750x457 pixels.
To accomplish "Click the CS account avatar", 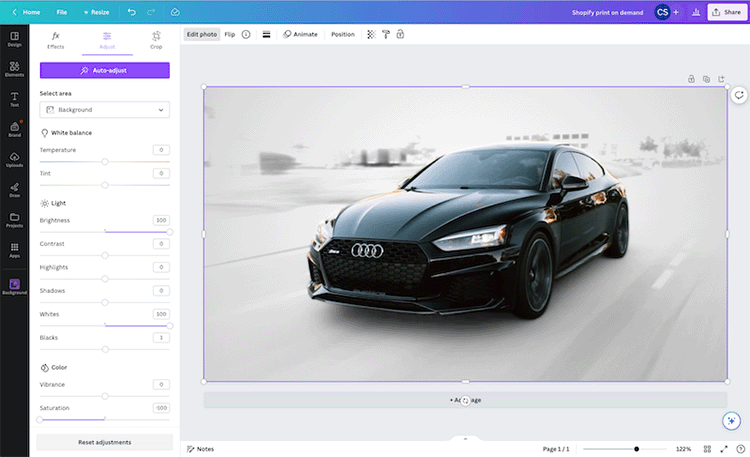I will coord(662,12).
